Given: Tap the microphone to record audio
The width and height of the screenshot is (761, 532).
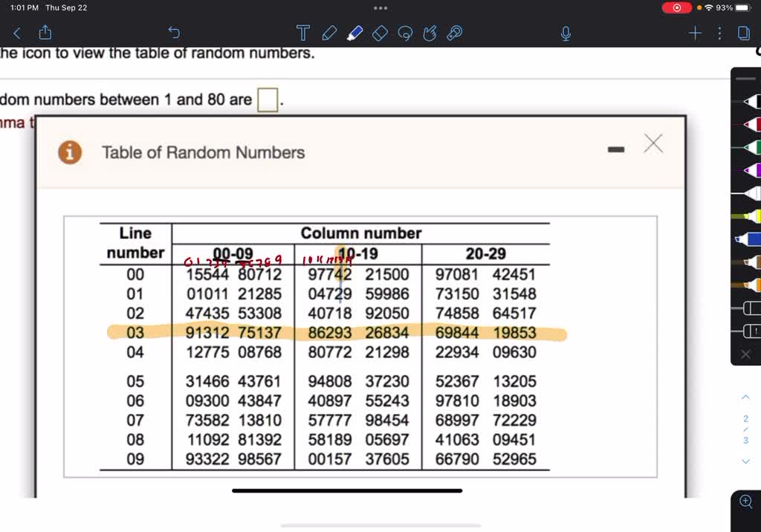Looking at the screenshot, I should click(x=566, y=33).
